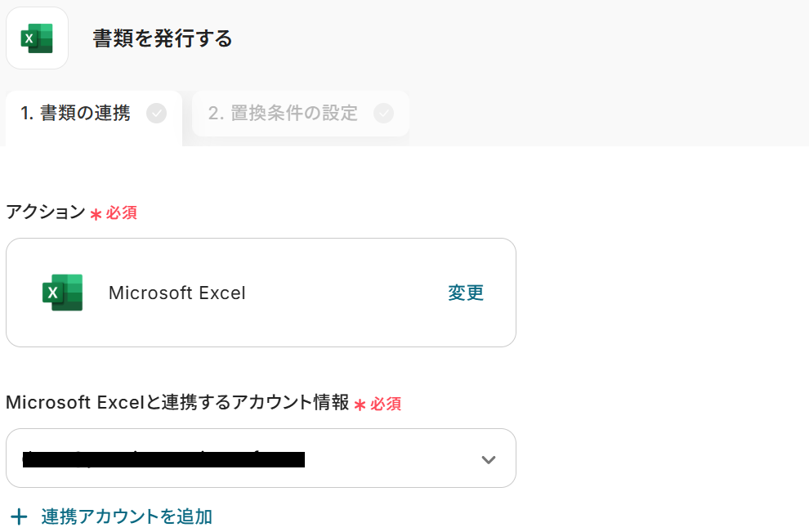
Task: Click the アクション field label
Action: tap(45, 212)
